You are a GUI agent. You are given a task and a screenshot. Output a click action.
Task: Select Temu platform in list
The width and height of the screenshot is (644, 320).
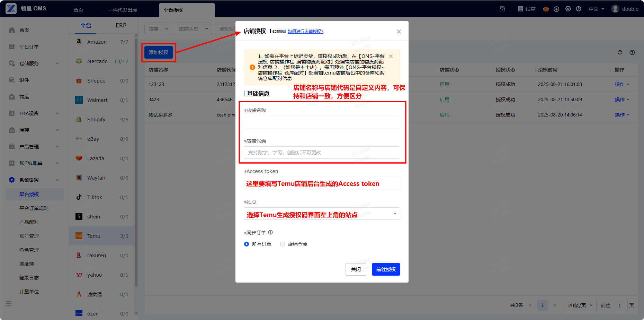(x=102, y=236)
